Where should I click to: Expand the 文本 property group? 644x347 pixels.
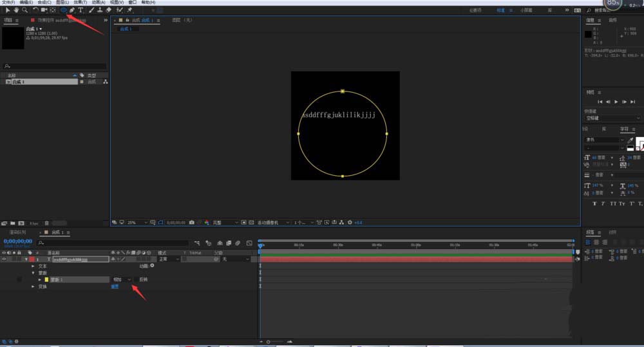[x=34, y=266]
